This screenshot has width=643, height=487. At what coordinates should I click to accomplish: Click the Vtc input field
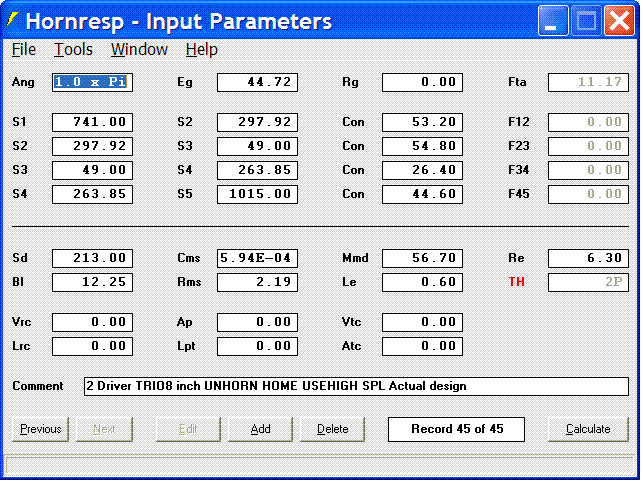pyautogui.click(x=422, y=322)
